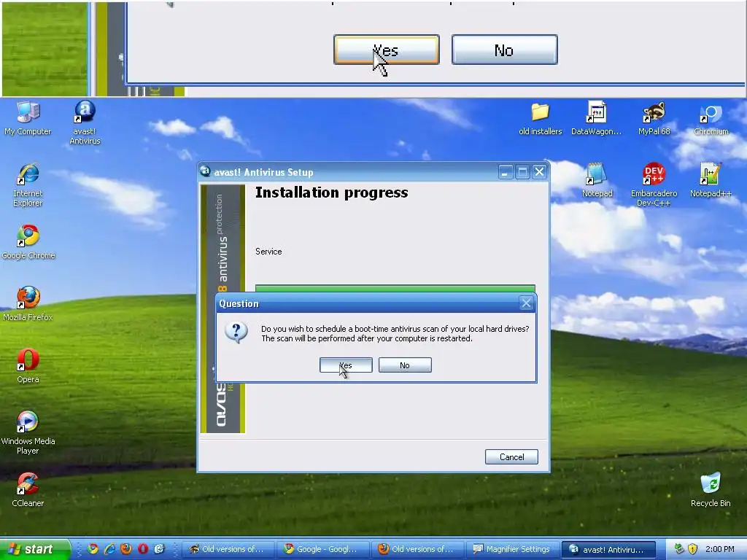Open Chromium desktop shortcut
The height and width of the screenshot is (560, 747).
click(711, 118)
